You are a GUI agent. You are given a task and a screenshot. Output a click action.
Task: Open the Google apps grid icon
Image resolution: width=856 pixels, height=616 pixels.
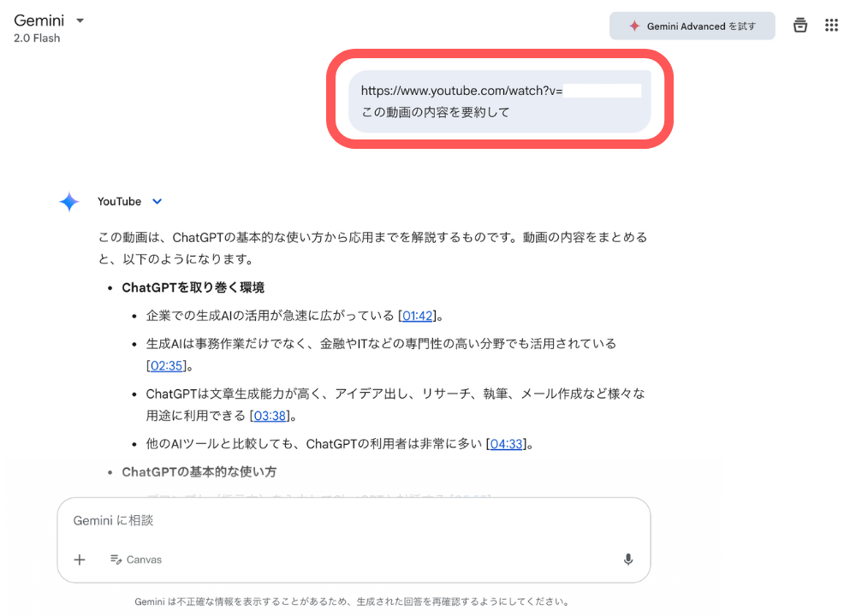(831, 26)
